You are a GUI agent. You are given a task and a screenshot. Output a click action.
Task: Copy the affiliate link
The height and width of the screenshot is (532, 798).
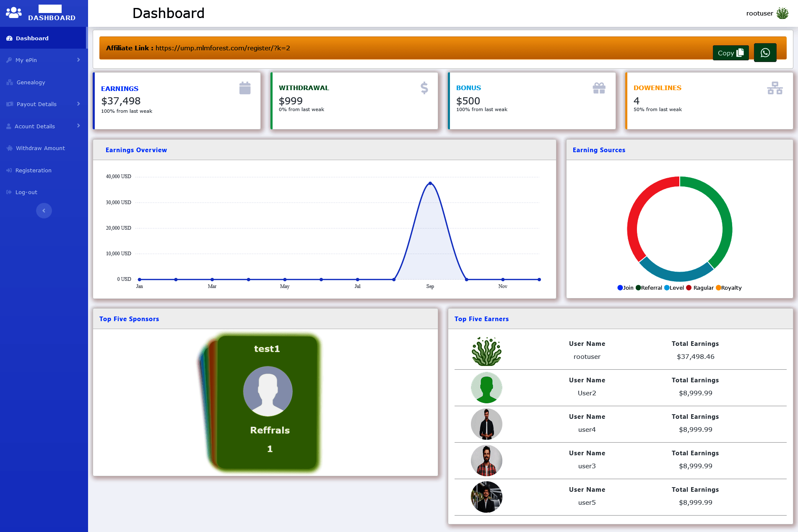[x=730, y=53]
